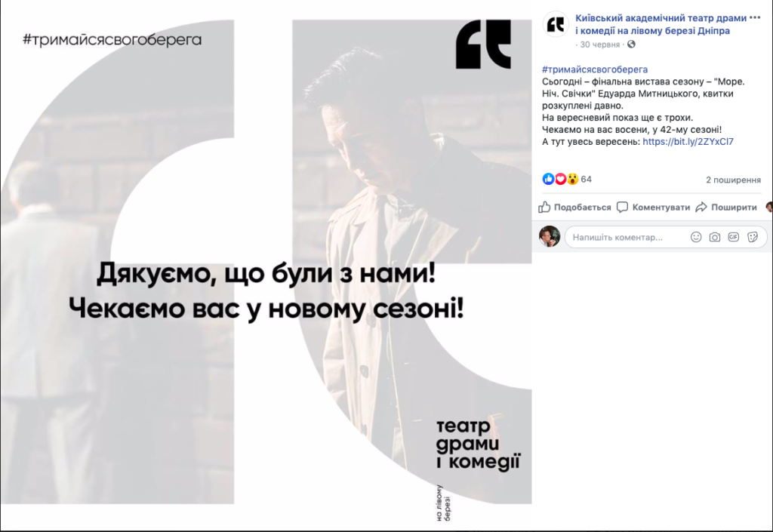Share the post via Поширити button
The width and height of the screenshot is (773, 532).
tap(726, 208)
